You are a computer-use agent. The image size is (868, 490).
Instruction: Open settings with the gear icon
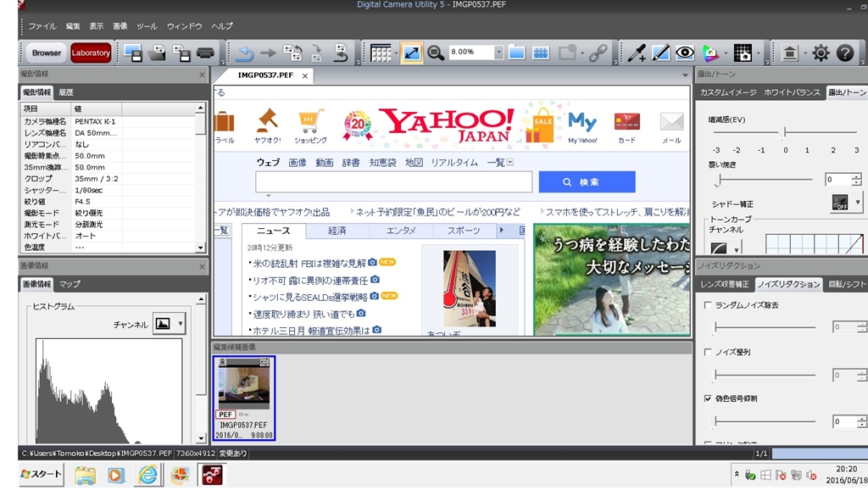pyautogui.click(x=820, y=53)
